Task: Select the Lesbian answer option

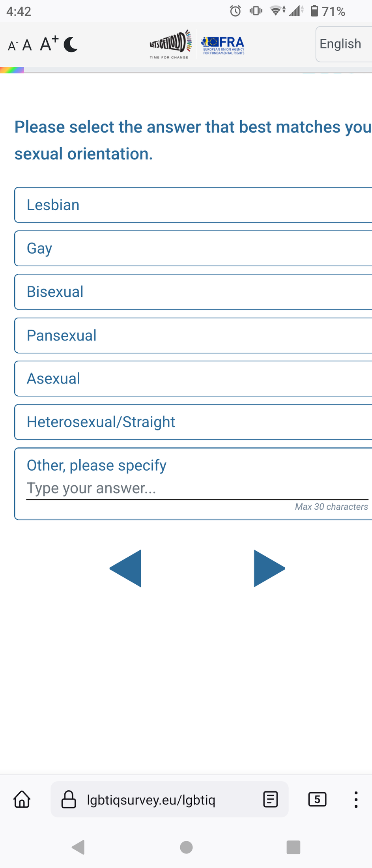Action: pos(193,205)
